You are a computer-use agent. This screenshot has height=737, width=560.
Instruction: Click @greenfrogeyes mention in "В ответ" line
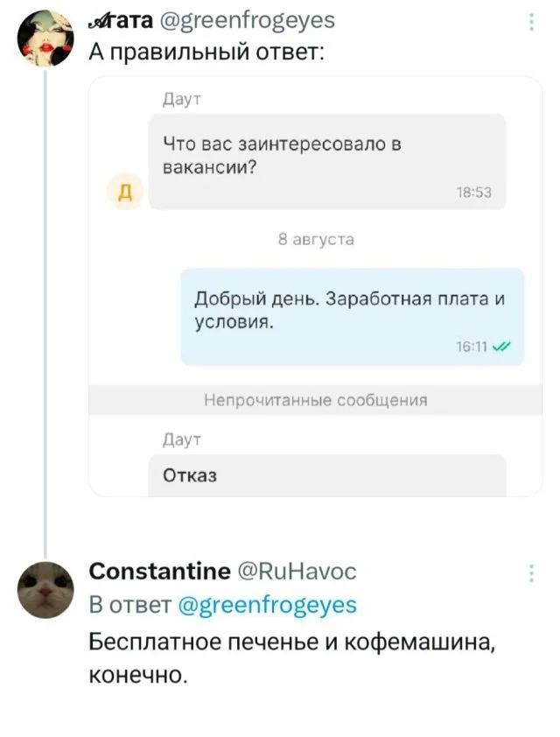[x=266, y=605]
